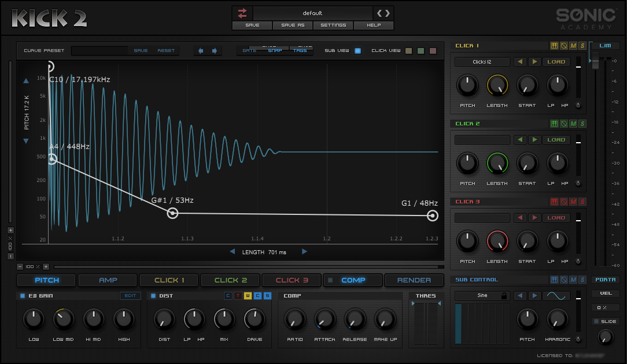The width and height of the screenshot is (627, 364).
Task: Switch to the Click 2 tab
Action: [231, 280]
